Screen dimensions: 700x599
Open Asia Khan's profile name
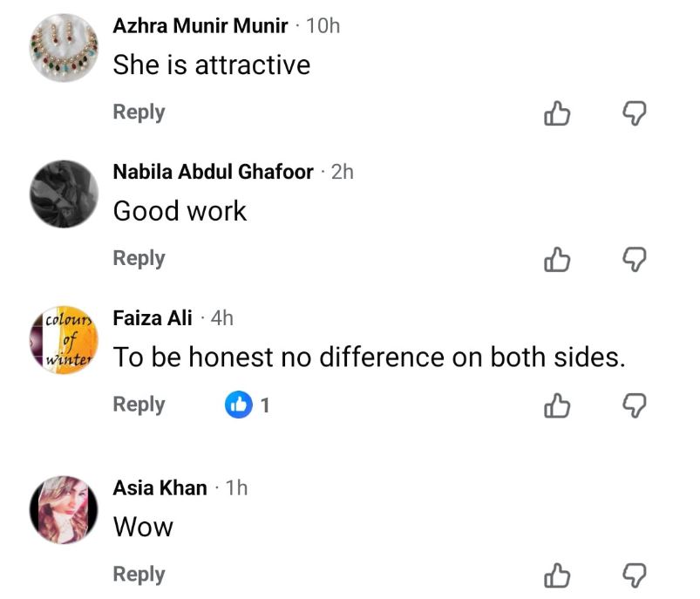(160, 488)
